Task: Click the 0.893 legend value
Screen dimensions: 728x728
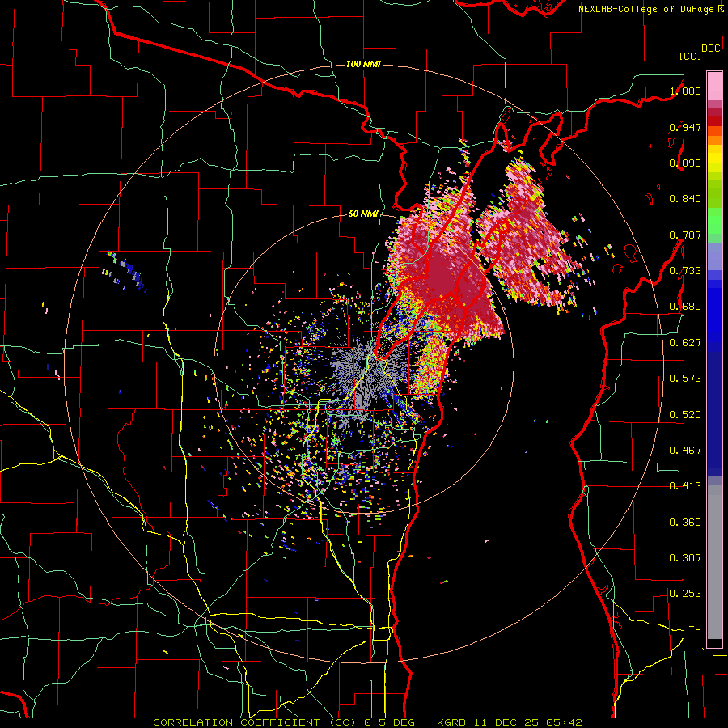Action: 685,163
